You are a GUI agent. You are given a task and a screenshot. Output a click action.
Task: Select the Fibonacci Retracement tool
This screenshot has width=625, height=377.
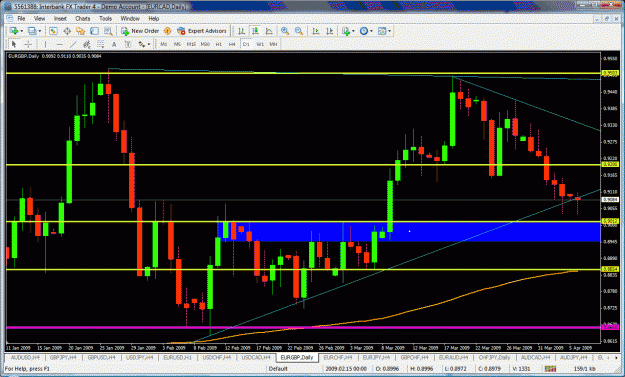coord(100,44)
